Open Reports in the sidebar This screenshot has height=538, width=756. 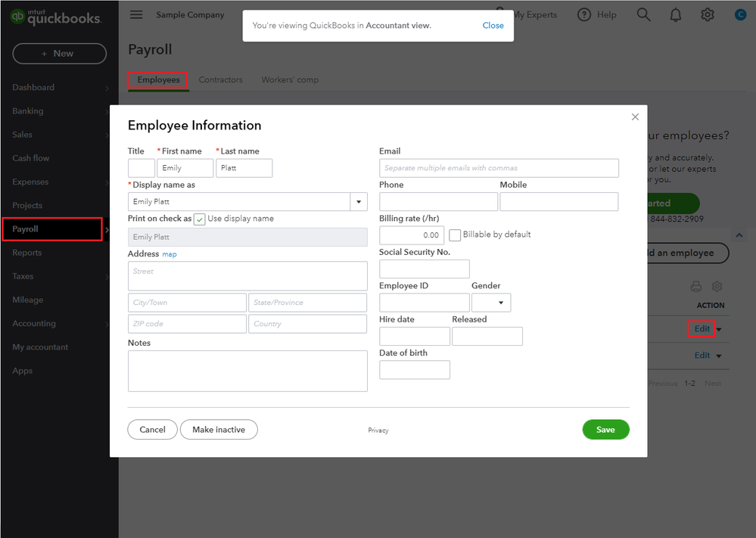(27, 253)
